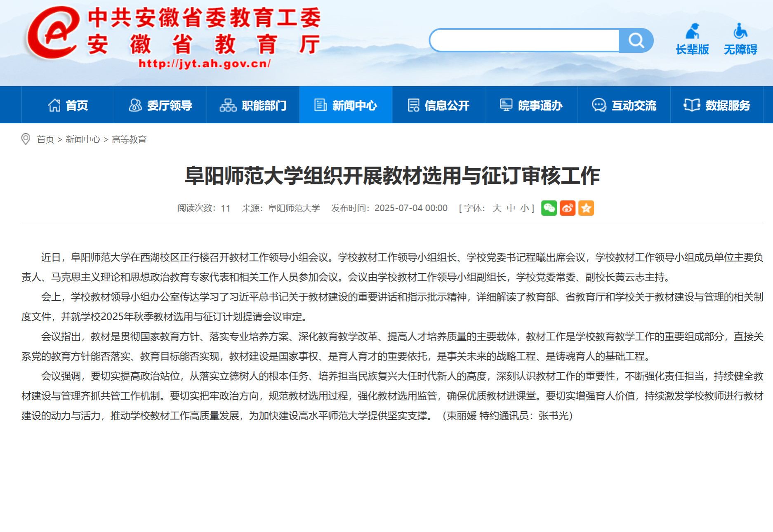Click the magnifier search button
Image resolution: width=773 pixels, height=532 pixels.
point(636,40)
